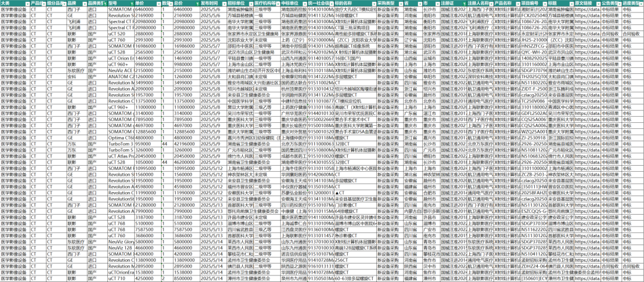Open the 市 column filter dropdown
Screen dimensions: 644x282
point(438,3)
